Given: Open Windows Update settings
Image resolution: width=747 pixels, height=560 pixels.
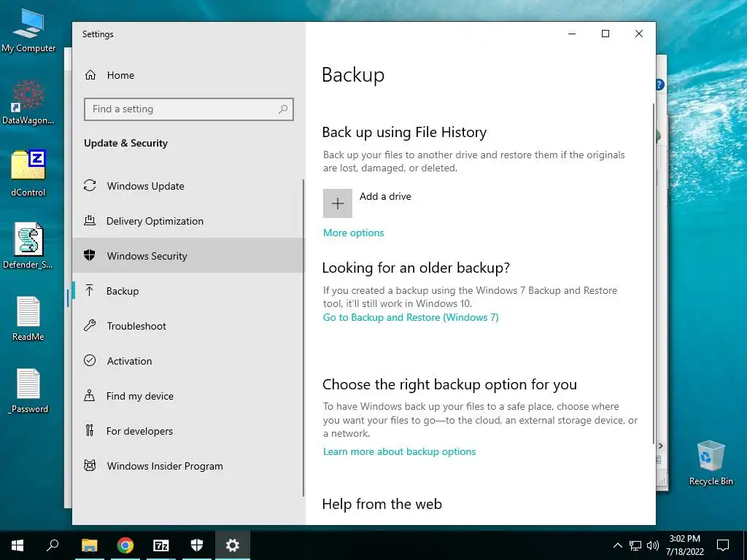Looking at the screenshot, I should (187, 186).
